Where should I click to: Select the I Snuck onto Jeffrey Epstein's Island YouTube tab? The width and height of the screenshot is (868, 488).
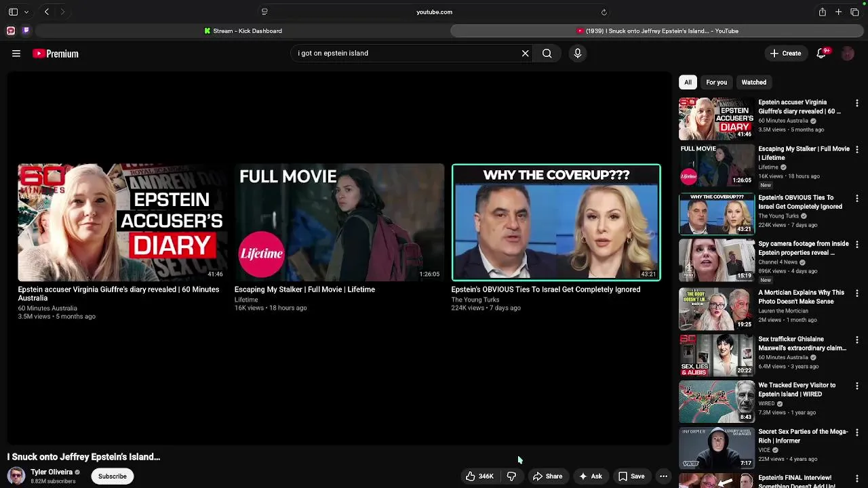[657, 30]
